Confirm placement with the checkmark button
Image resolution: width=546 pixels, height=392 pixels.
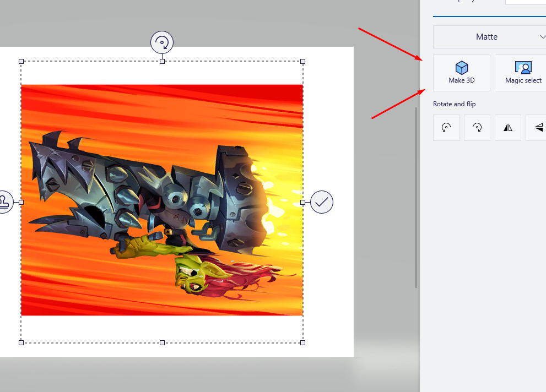322,202
